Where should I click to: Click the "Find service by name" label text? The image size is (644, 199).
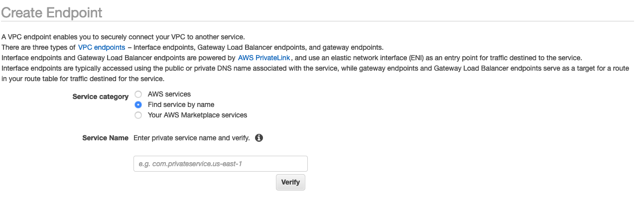[181, 104]
